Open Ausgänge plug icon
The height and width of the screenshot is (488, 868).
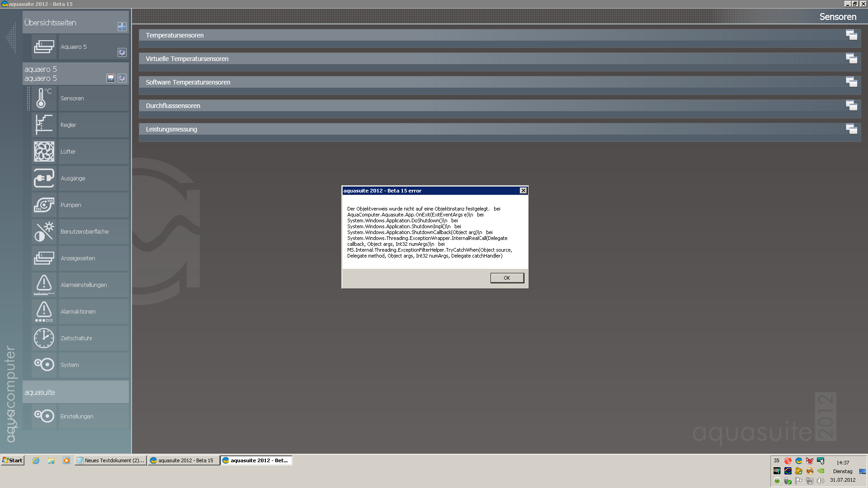pyautogui.click(x=43, y=178)
